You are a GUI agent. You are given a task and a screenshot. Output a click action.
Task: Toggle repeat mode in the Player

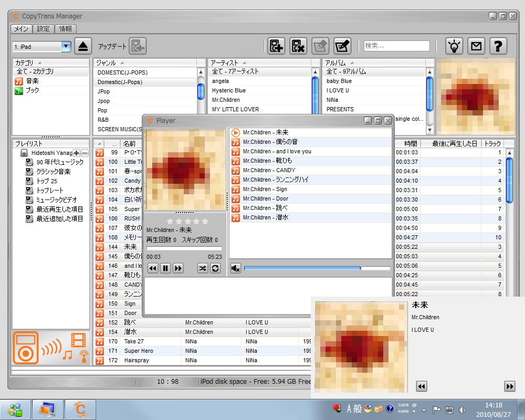click(x=215, y=268)
